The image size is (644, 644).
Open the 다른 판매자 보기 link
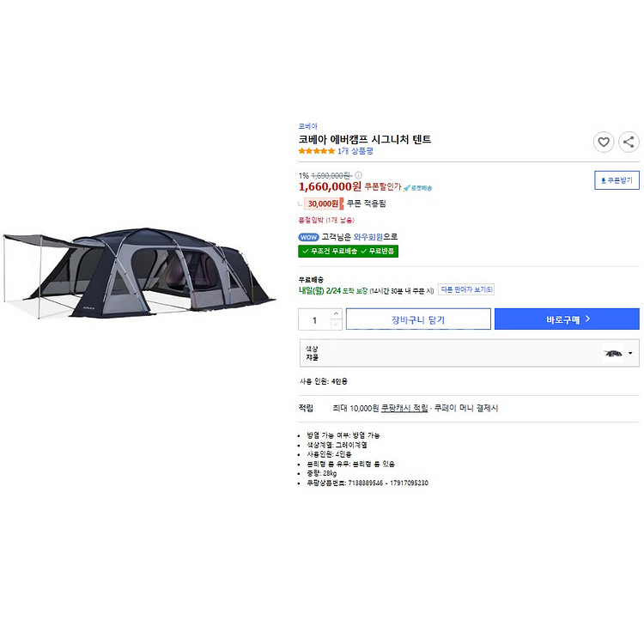click(x=467, y=289)
